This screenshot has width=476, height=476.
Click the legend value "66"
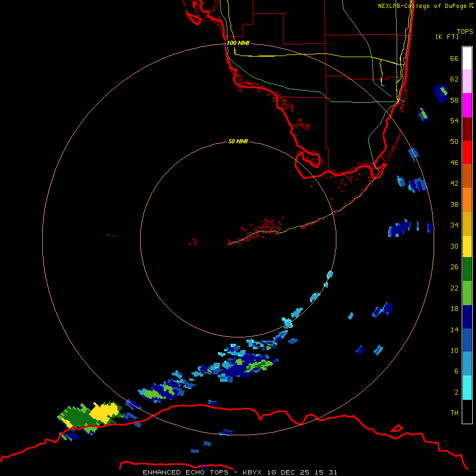[454, 58]
